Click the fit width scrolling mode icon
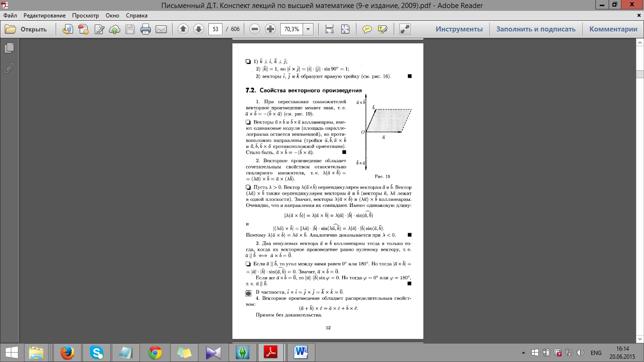The height and width of the screenshot is (362, 644). click(330, 29)
